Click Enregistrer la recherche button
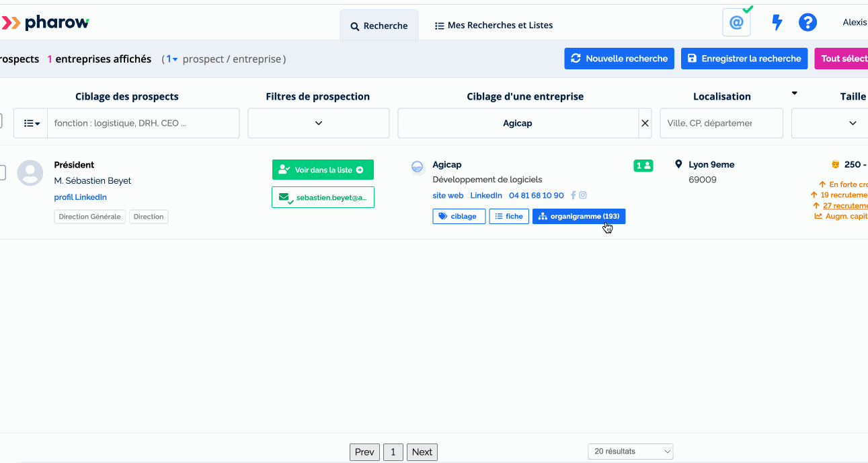This screenshot has width=868, height=463. coord(744,59)
